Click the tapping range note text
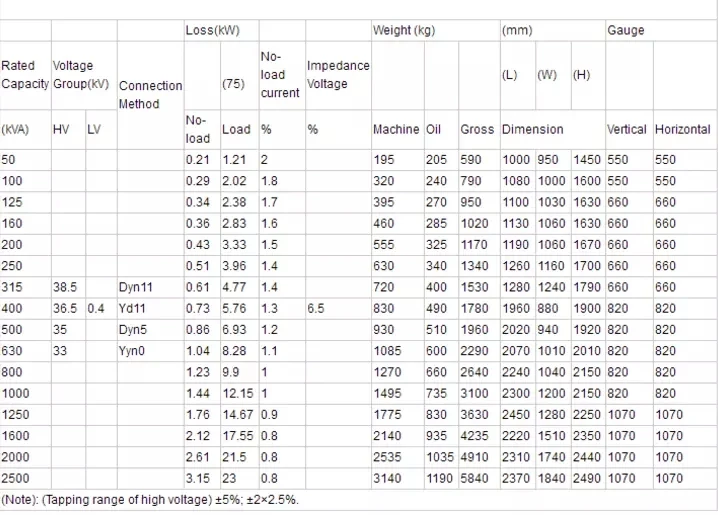 (150, 500)
